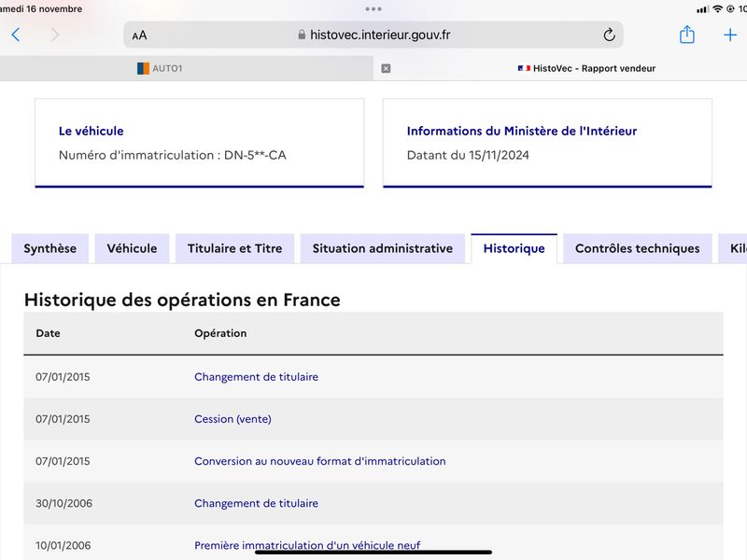The image size is (747, 560).
Task: Click the Date column header
Action: (49, 333)
